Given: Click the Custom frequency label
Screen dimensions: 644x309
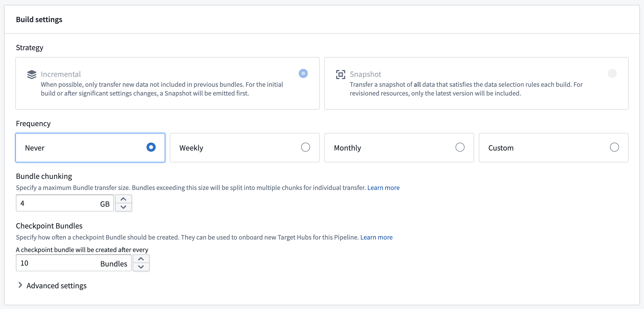Looking at the screenshot, I should 501,148.
